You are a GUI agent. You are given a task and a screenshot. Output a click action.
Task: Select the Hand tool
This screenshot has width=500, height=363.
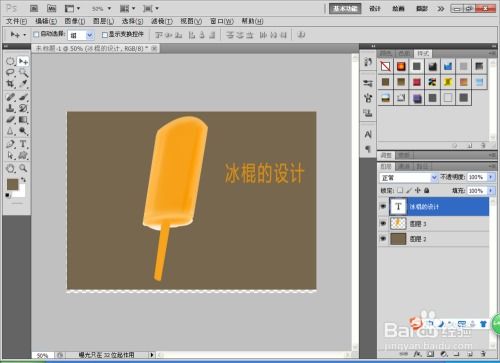(10, 168)
